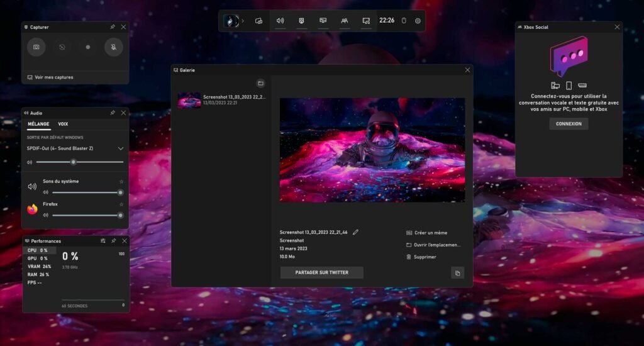Mute Firefox small speaker icon
The width and height of the screenshot is (644, 346).
tap(45, 215)
